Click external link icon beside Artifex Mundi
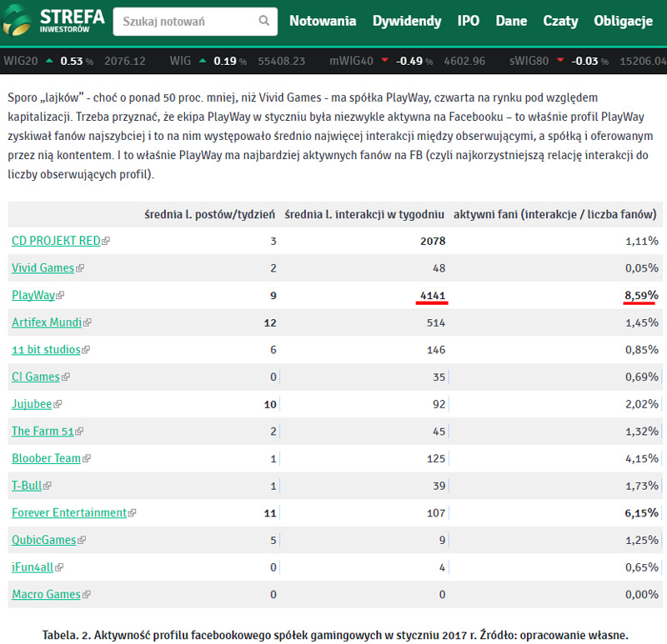The height and width of the screenshot is (644, 667). (x=87, y=322)
